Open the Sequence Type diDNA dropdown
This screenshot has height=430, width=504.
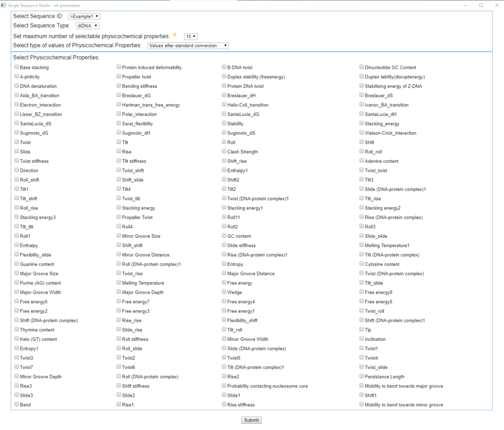click(x=88, y=26)
